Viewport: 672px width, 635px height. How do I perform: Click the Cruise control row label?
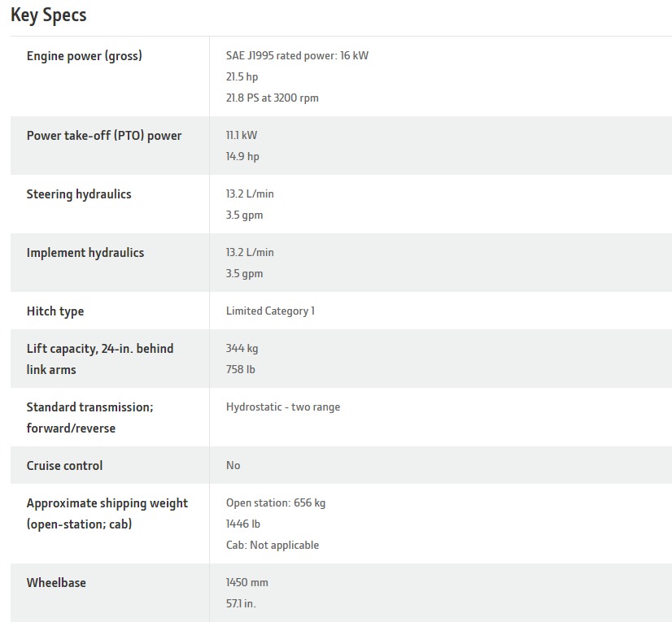[x=64, y=466]
